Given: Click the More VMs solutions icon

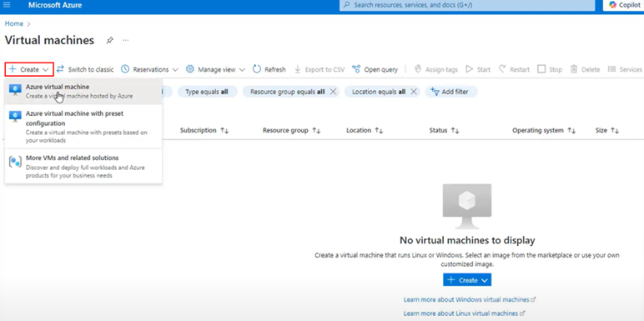Looking at the screenshot, I should coord(15,161).
